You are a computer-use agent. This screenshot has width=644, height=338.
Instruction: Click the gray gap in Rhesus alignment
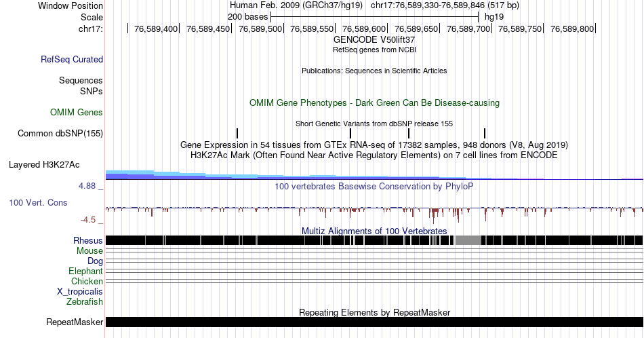468,240
